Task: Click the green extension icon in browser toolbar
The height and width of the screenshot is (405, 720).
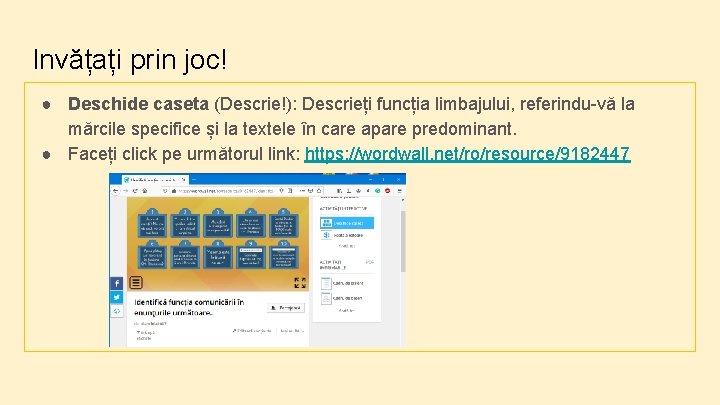Action: pyautogui.click(x=377, y=191)
